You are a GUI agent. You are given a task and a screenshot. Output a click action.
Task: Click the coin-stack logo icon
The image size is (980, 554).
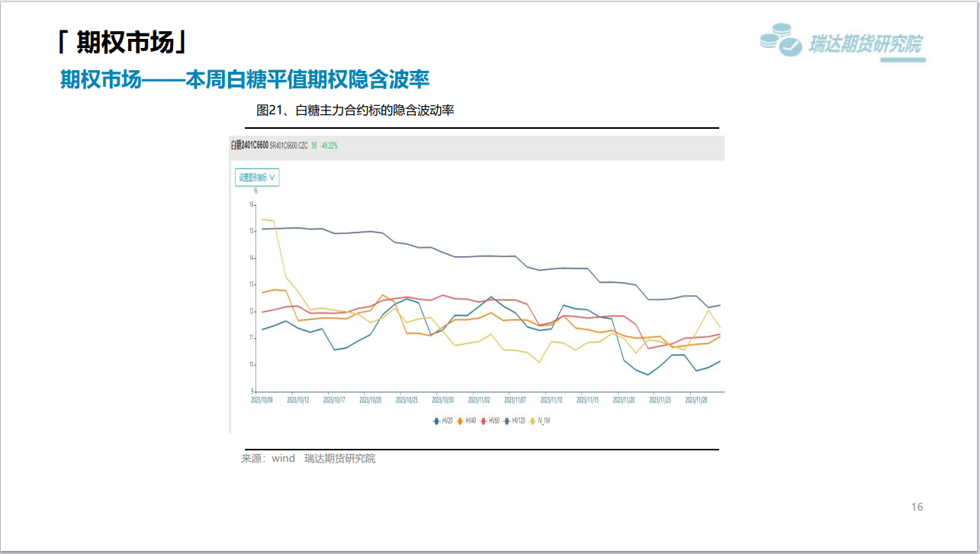[781, 40]
